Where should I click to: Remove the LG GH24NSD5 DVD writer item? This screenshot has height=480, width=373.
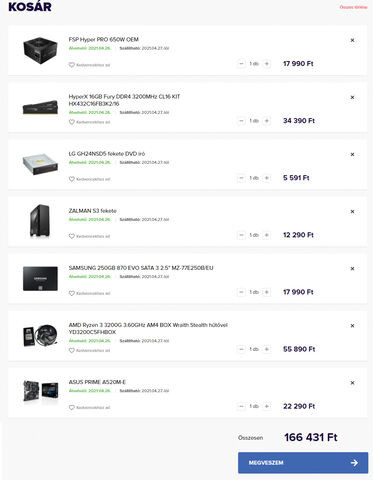(x=352, y=155)
